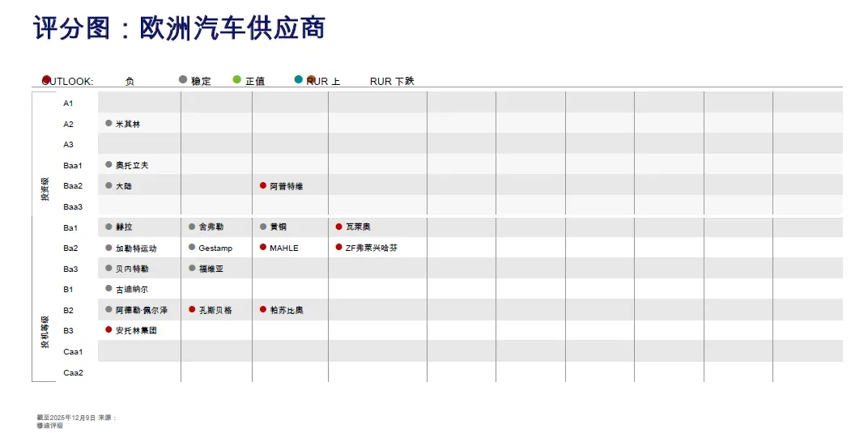Click the vertical 投机等级 group label

[45, 332]
